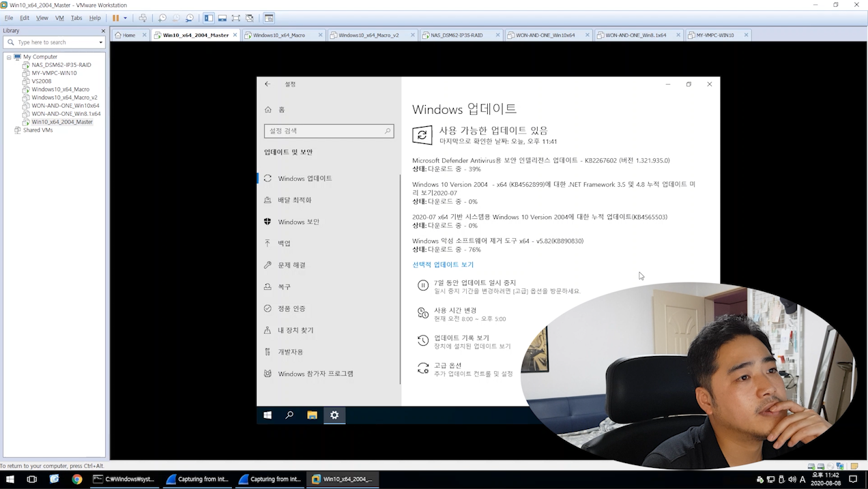868x489 pixels.
Task: Close the Library panel
Action: click(x=103, y=31)
